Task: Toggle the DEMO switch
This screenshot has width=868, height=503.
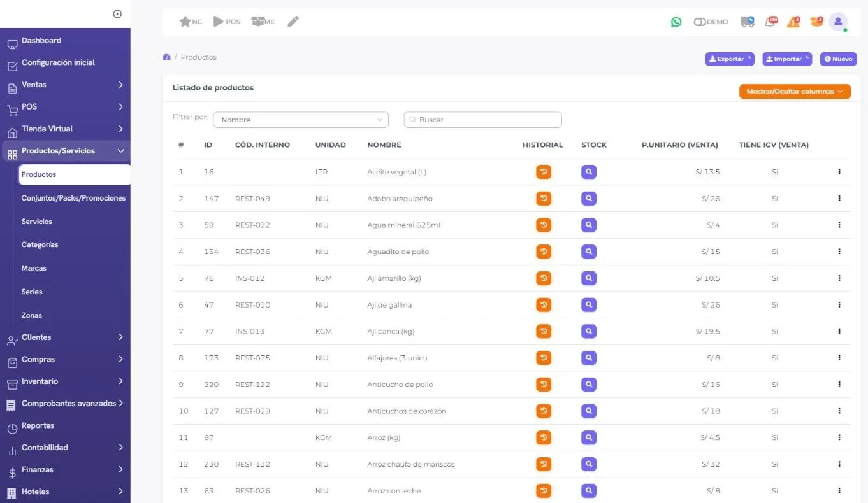Action: click(x=711, y=22)
